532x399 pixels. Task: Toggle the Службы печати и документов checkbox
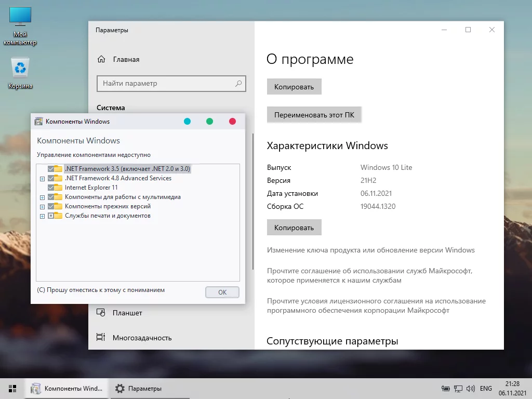[x=51, y=216]
